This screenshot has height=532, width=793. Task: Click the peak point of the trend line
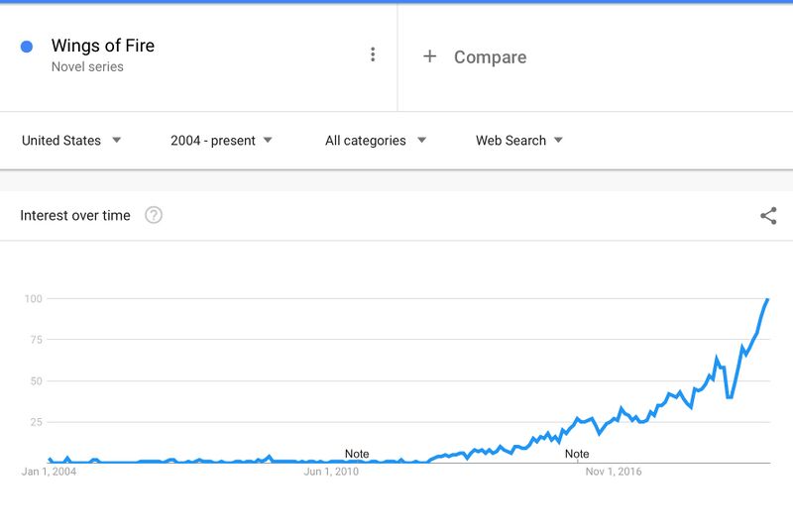coord(767,299)
